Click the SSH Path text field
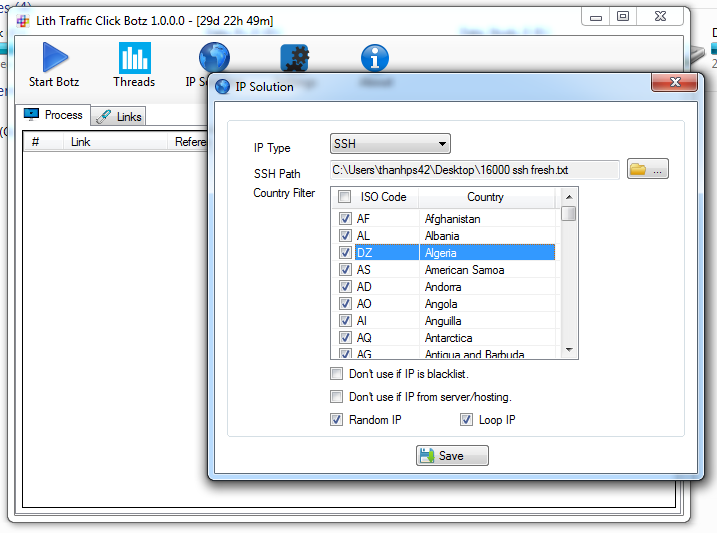Image resolution: width=717 pixels, height=533 pixels. pos(474,170)
